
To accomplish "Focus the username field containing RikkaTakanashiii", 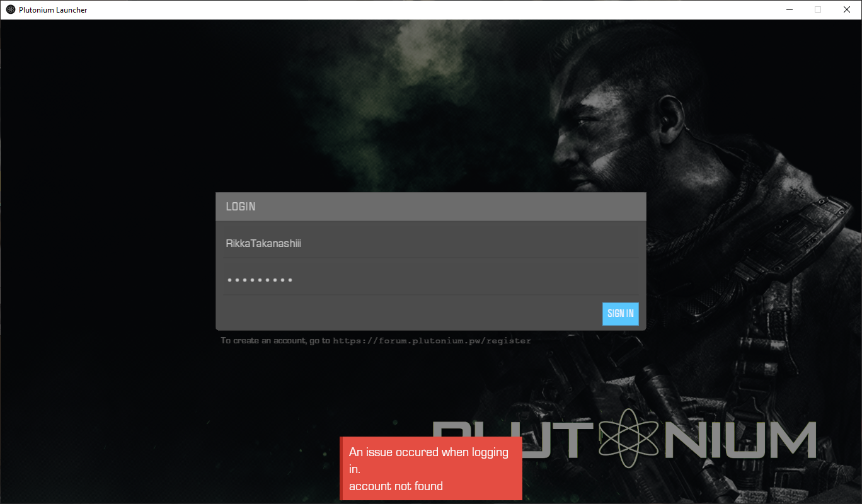I will (431, 243).
